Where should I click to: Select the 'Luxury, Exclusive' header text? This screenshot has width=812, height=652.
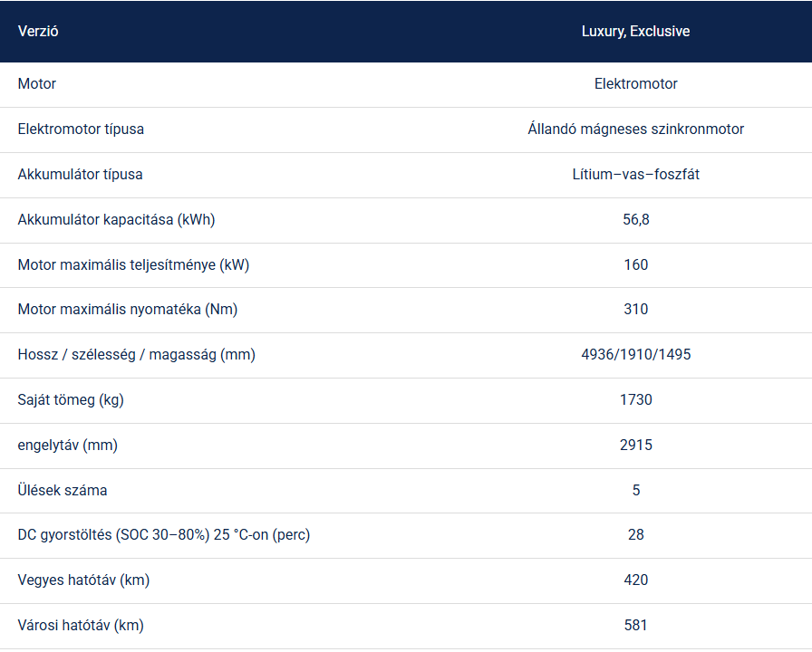point(635,31)
